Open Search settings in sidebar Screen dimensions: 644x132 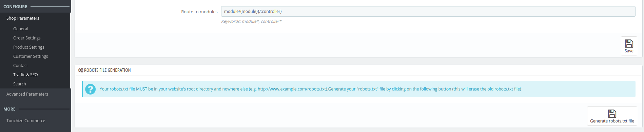(20, 84)
